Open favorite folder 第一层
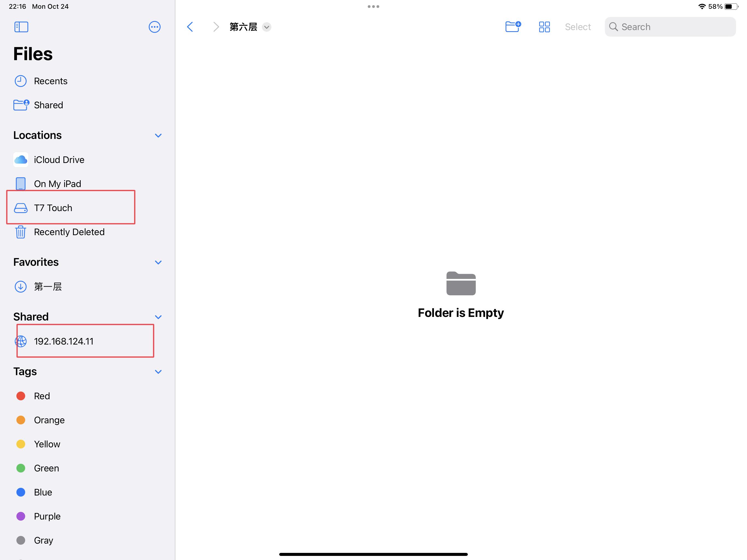This screenshot has width=747, height=560. pyautogui.click(x=48, y=287)
